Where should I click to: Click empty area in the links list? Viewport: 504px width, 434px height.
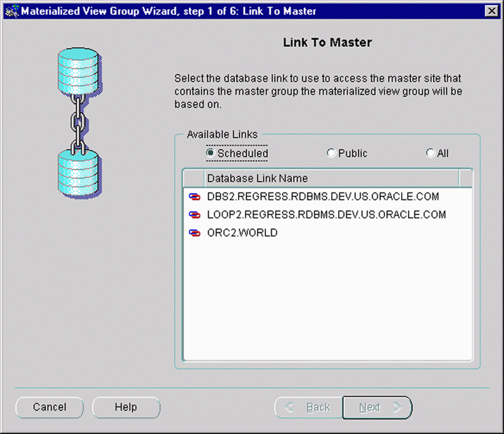click(328, 301)
